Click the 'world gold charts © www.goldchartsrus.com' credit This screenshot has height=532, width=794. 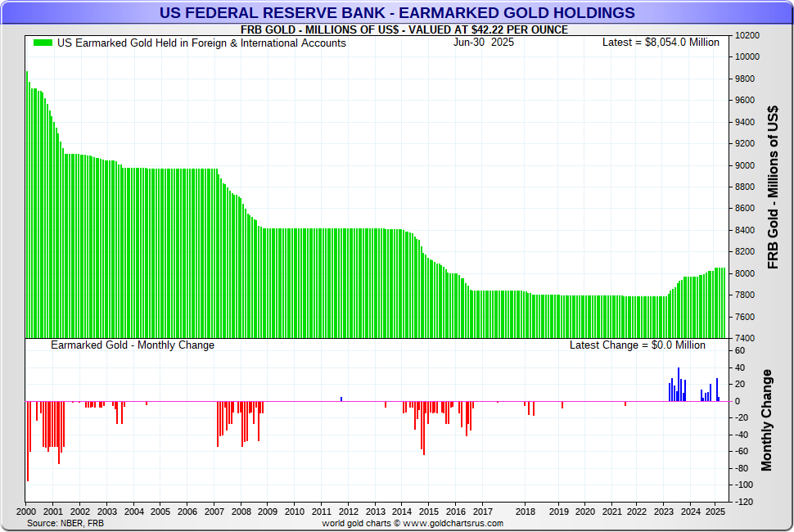[413, 523]
